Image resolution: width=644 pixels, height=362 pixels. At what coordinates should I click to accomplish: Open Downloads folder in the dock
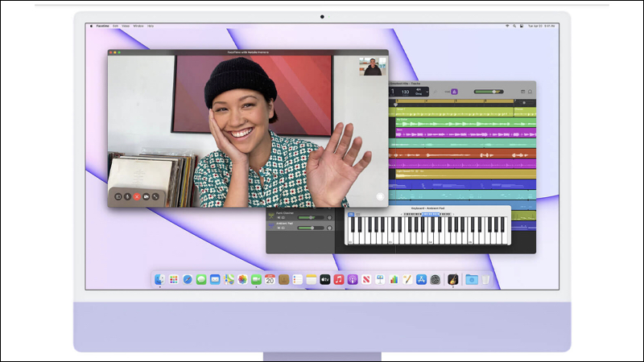click(472, 279)
